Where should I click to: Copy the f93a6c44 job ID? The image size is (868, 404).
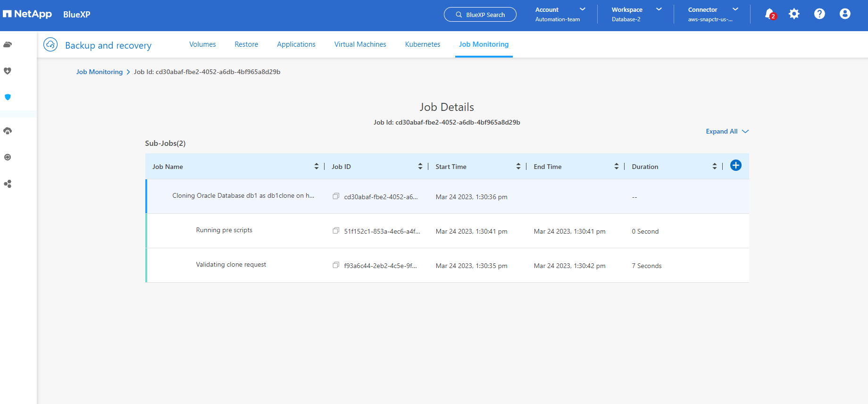coord(336,265)
